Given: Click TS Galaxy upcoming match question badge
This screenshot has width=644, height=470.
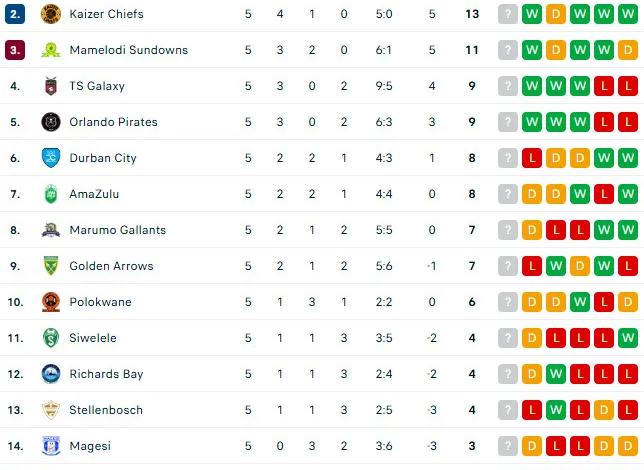Looking at the screenshot, I should coord(508,86).
